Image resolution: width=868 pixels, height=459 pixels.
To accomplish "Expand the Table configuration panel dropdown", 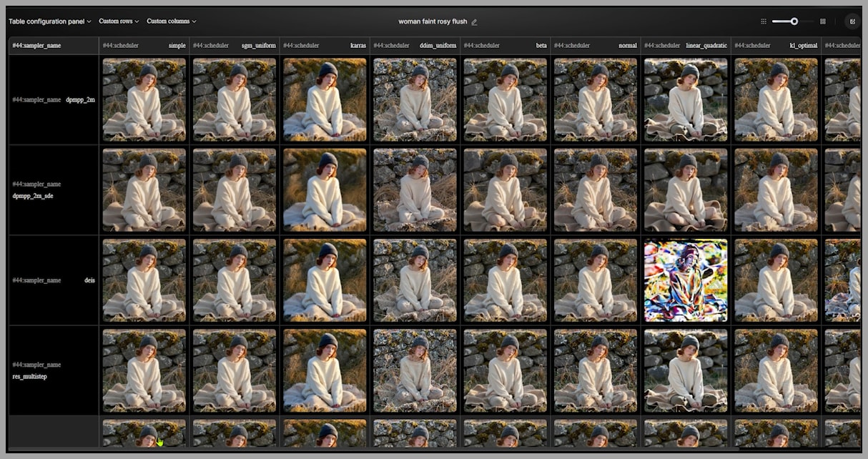I will 49,21.
